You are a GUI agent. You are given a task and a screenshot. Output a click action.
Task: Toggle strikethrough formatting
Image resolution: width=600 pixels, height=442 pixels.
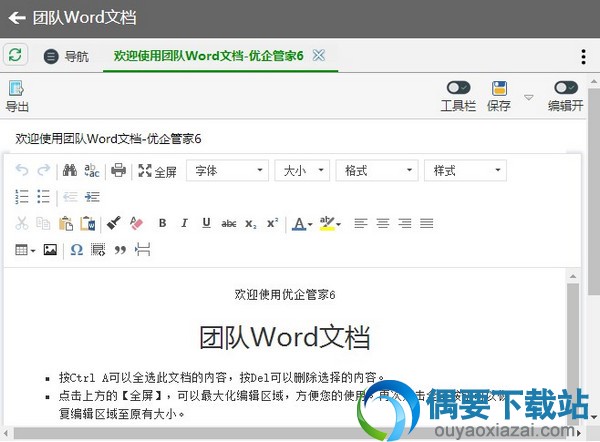coord(228,223)
